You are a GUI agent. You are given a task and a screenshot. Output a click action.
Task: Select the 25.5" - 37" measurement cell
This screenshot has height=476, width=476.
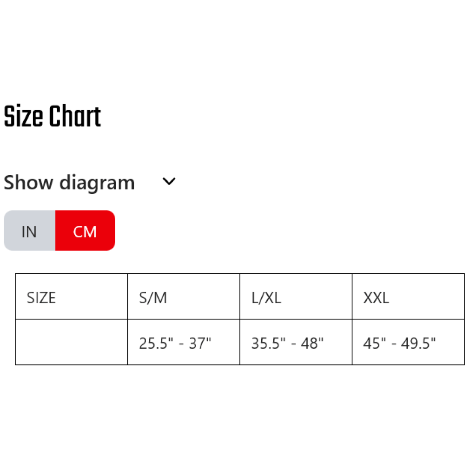point(175,343)
